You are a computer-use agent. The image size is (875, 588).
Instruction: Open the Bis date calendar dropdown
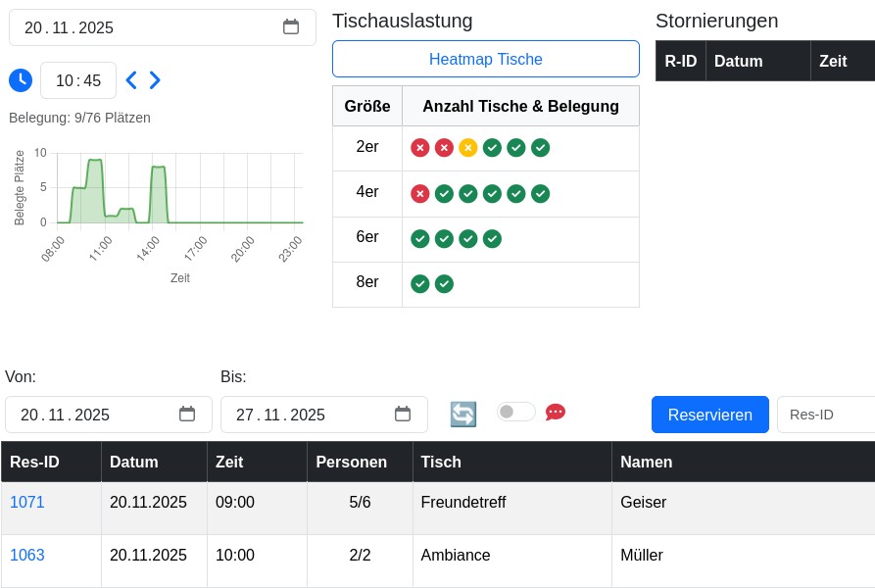403,415
